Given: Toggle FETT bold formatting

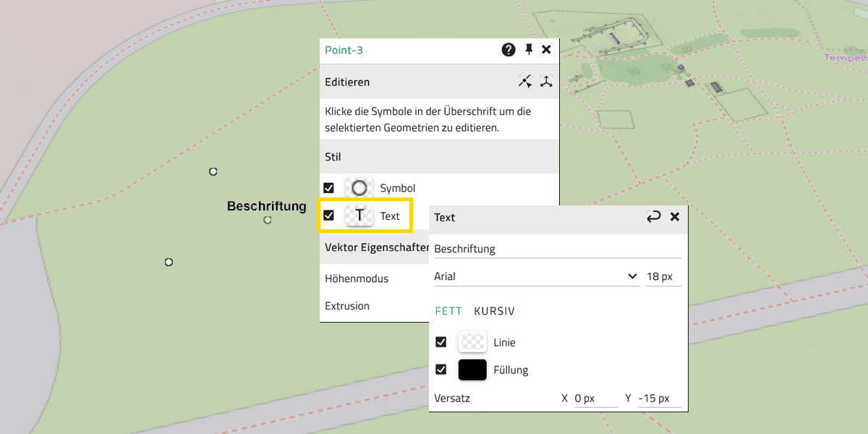Looking at the screenshot, I should coord(448,311).
